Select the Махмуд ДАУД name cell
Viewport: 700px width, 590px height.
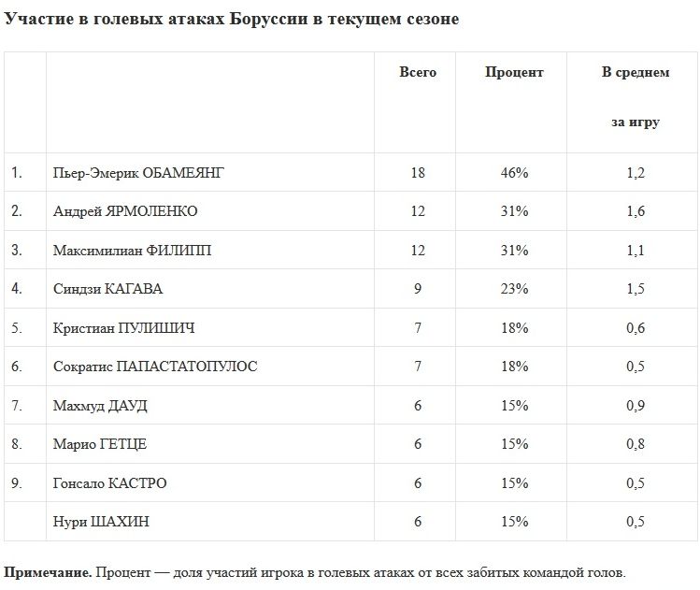pos(101,406)
